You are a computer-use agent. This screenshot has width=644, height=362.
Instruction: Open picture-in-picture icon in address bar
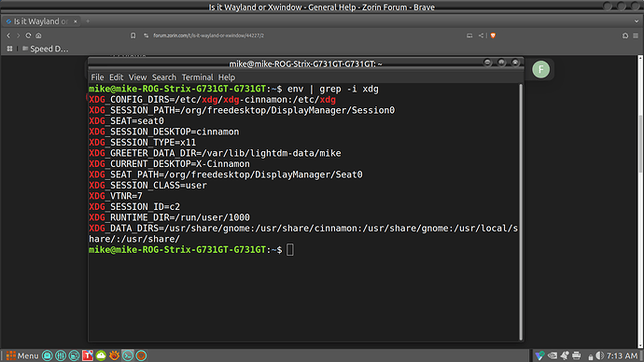pyautogui.click(x=469, y=35)
